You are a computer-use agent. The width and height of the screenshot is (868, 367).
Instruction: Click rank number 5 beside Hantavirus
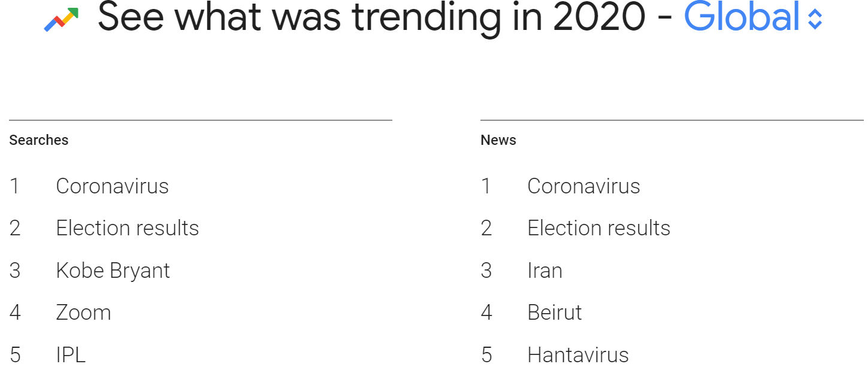486,354
